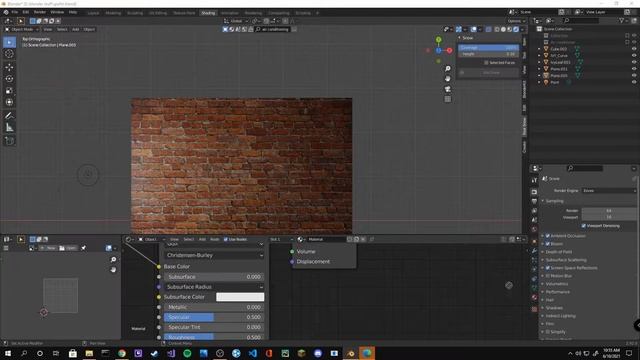This screenshot has width=640, height=360.
Task: Expand the Subsurface Scattering panel
Action: (566, 260)
